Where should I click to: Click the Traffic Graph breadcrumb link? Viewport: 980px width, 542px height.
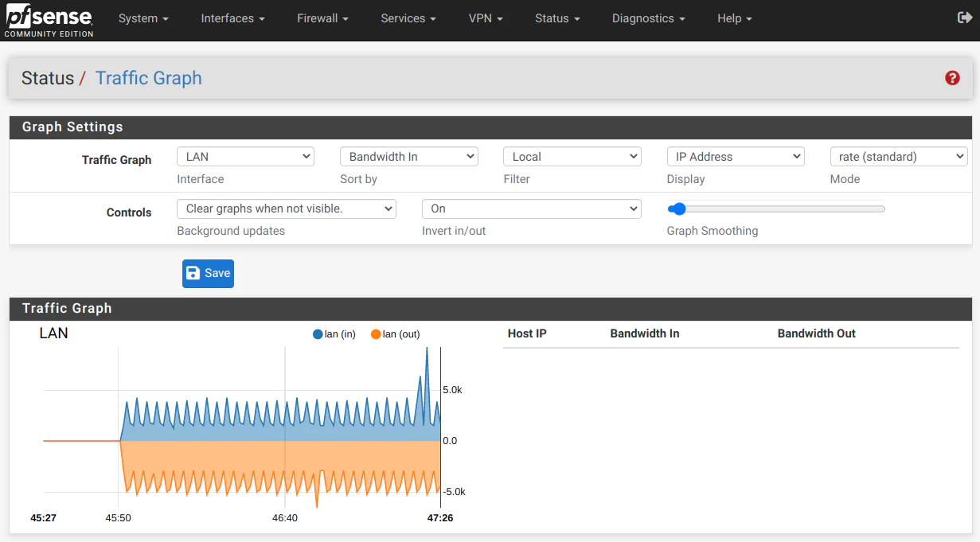pos(148,78)
